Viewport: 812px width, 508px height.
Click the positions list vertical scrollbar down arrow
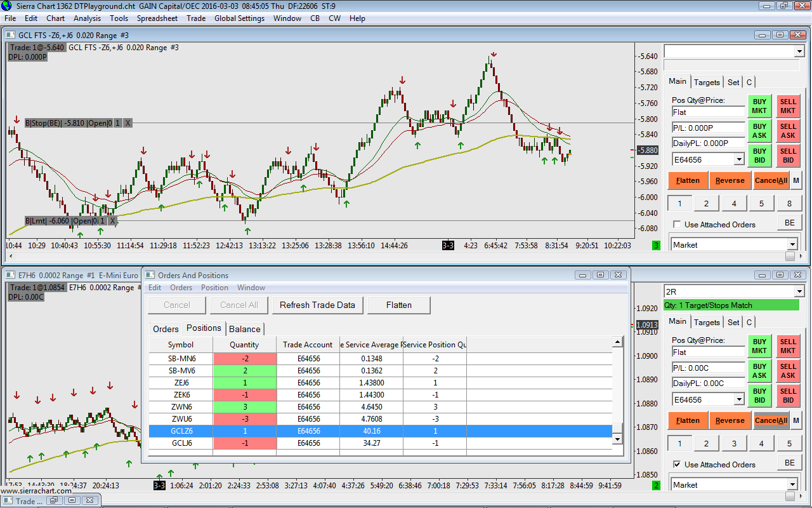pos(617,439)
